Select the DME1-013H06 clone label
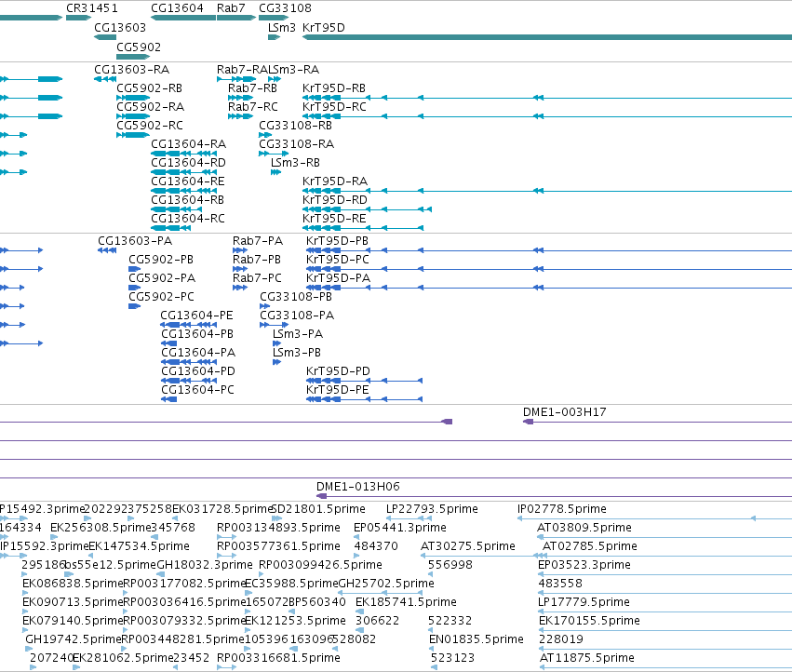Screen dimensions: 792x672 [358, 487]
